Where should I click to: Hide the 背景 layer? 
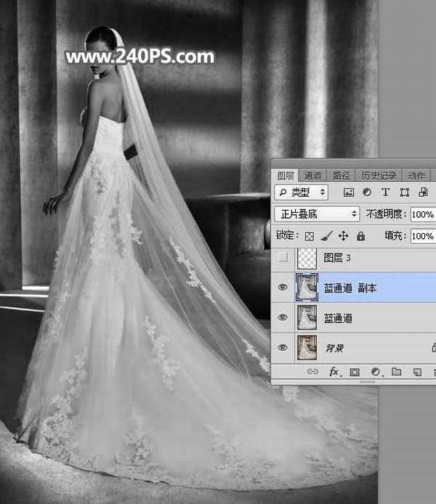point(283,348)
